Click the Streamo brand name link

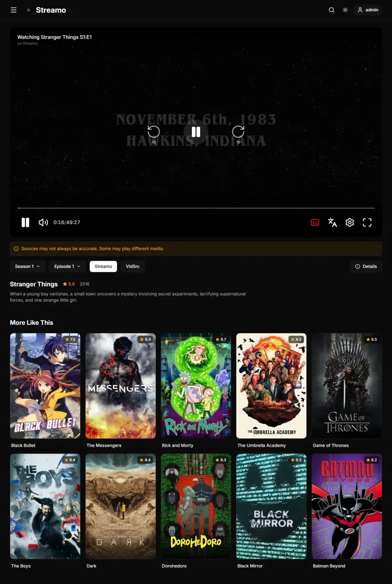(x=51, y=10)
